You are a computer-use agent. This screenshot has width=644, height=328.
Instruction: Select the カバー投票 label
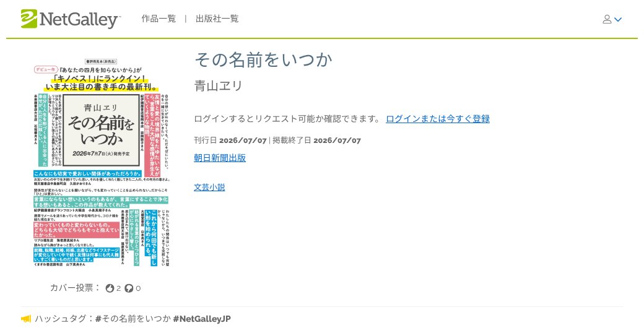(x=75, y=288)
